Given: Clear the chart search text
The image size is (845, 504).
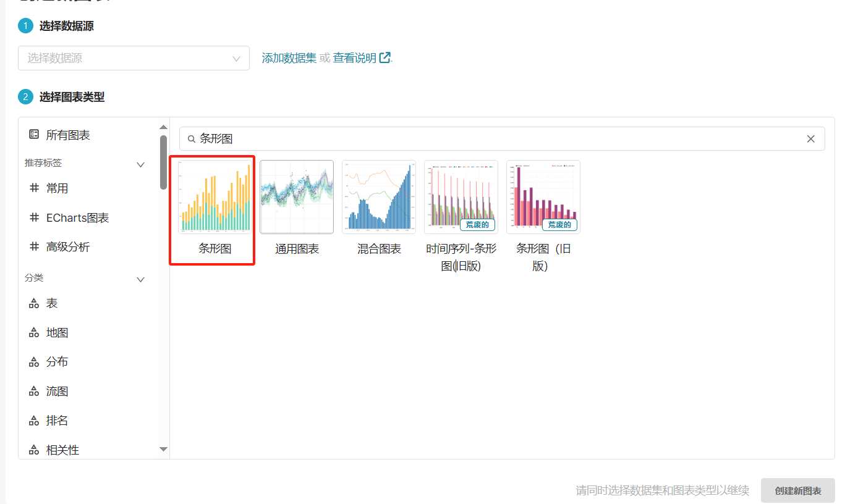Looking at the screenshot, I should (x=811, y=139).
